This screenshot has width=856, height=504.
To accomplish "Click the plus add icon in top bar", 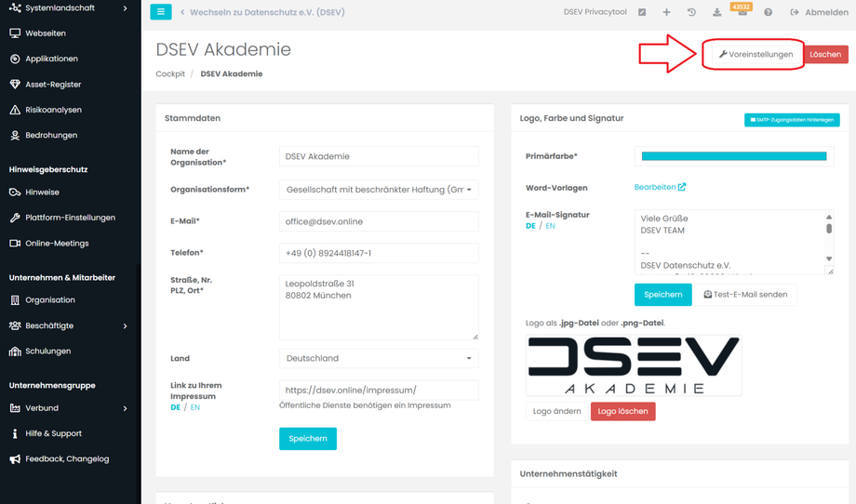I will click(666, 13).
